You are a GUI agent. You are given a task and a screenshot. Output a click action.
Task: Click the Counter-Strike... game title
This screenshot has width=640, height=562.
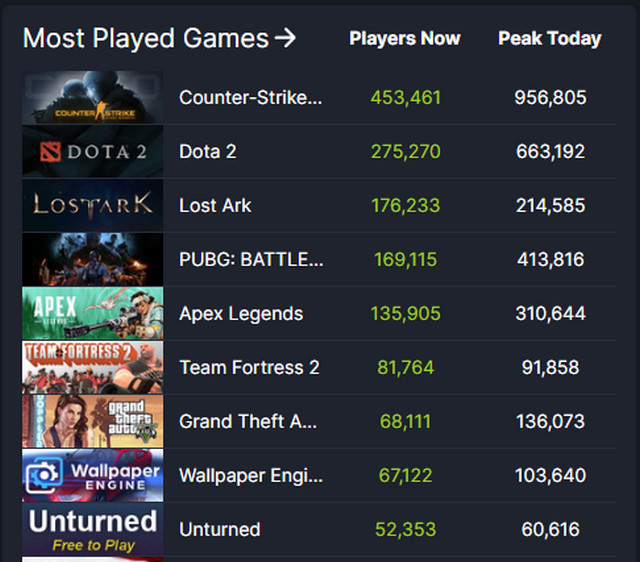(251, 98)
